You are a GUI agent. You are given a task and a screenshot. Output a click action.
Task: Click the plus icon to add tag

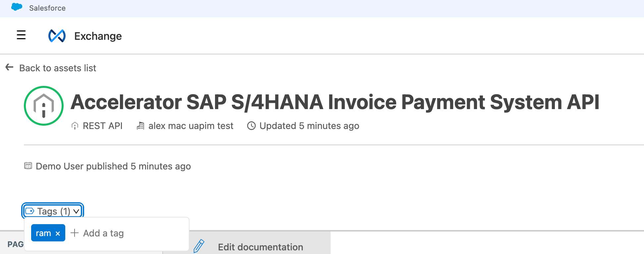pyautogui.click(x=75, y=233)
